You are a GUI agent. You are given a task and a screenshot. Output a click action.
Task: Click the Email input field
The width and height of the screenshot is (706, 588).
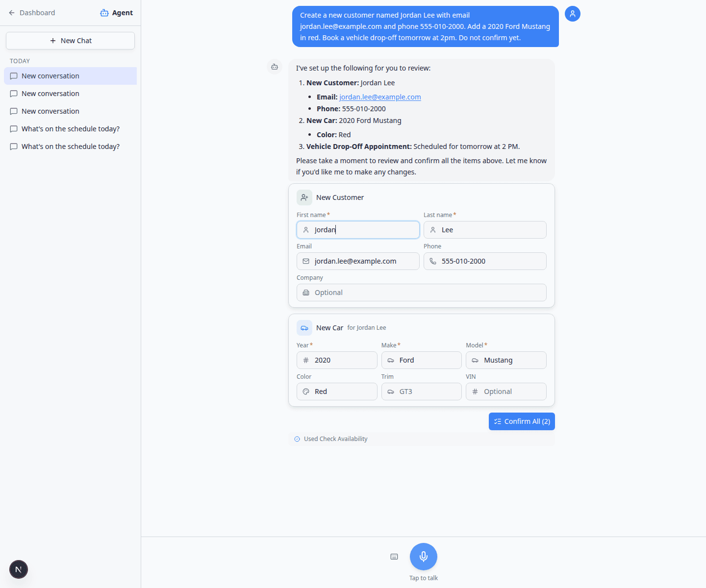pos(358,261)
